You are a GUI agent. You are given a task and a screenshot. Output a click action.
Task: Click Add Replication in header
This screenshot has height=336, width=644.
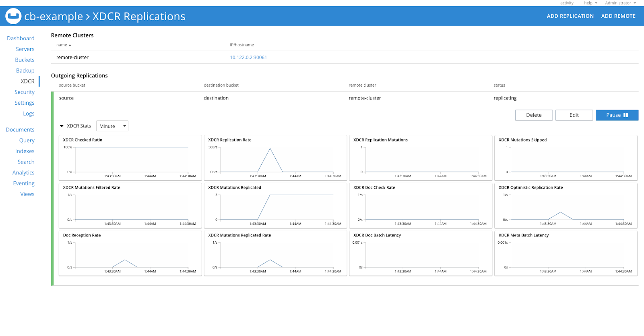click(x=570, y=16)
